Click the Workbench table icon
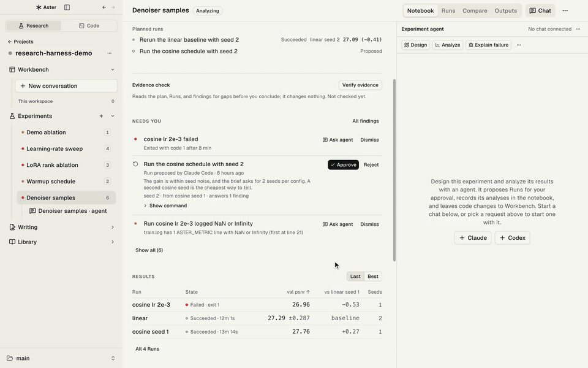588x368 pixels. point(12,69)
